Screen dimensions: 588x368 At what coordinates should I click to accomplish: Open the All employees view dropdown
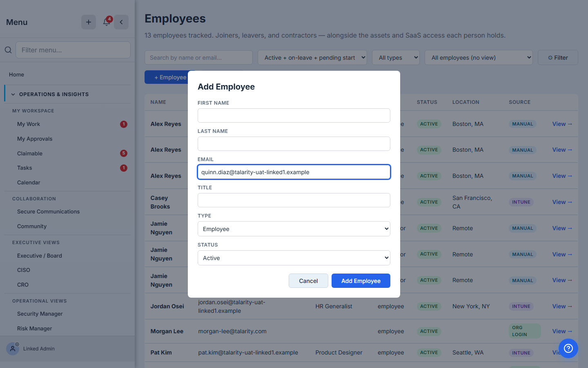479,58
